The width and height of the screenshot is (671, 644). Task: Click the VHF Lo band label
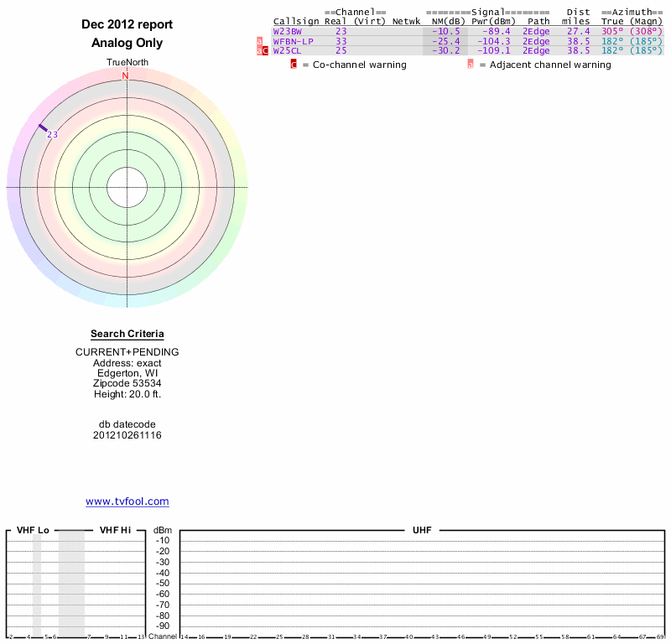pos(33,531)
